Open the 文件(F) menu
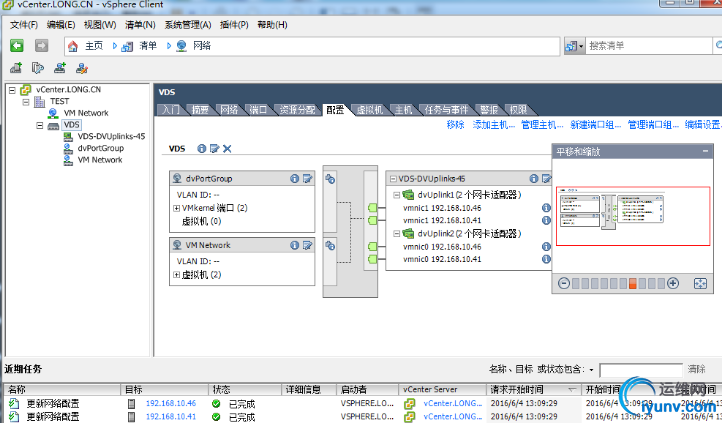722x423 pixels. click(x=24, y=25)
